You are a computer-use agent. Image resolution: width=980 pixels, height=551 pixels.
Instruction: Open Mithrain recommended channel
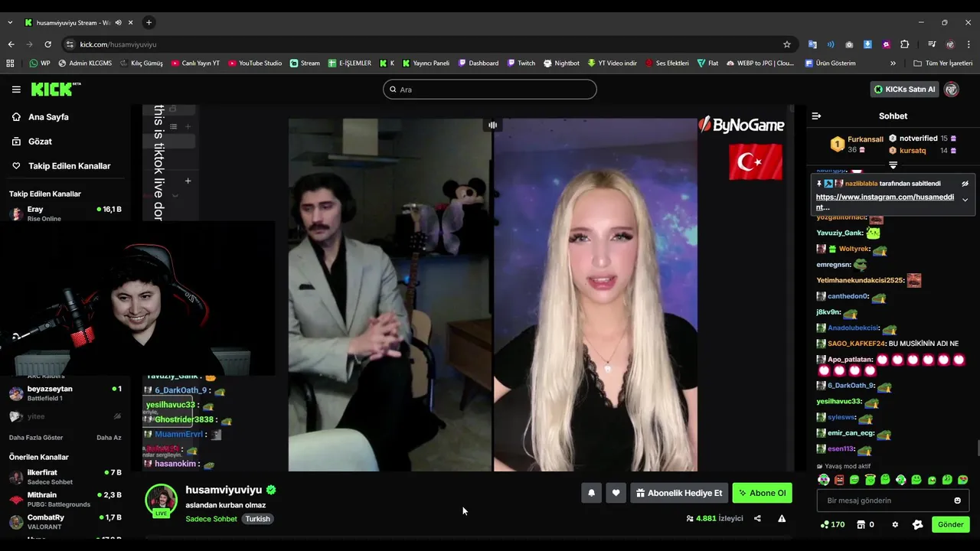(64, 500)
